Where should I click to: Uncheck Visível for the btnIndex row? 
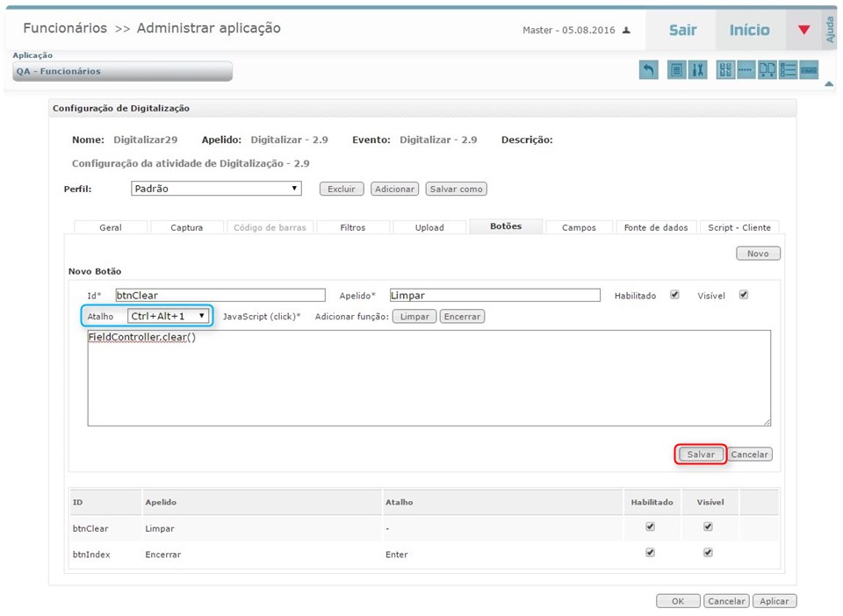pyautogui.click(x=710, y=553)
